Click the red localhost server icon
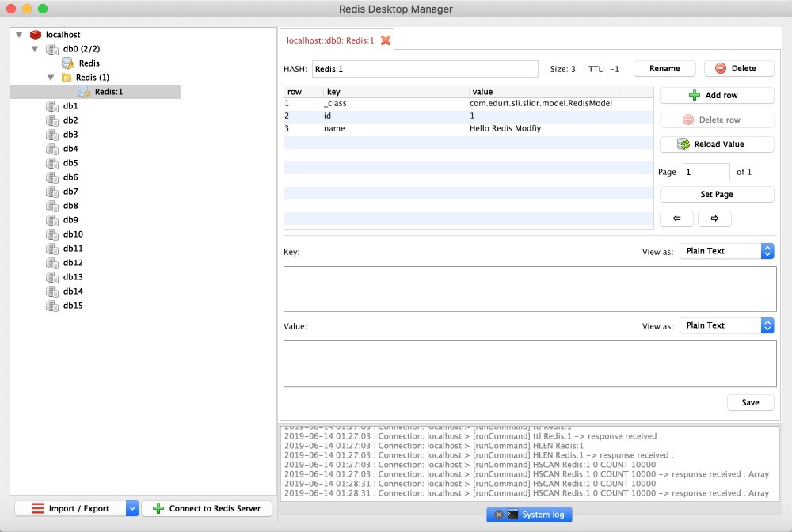792x532 pixels. (x=36, y=34)
